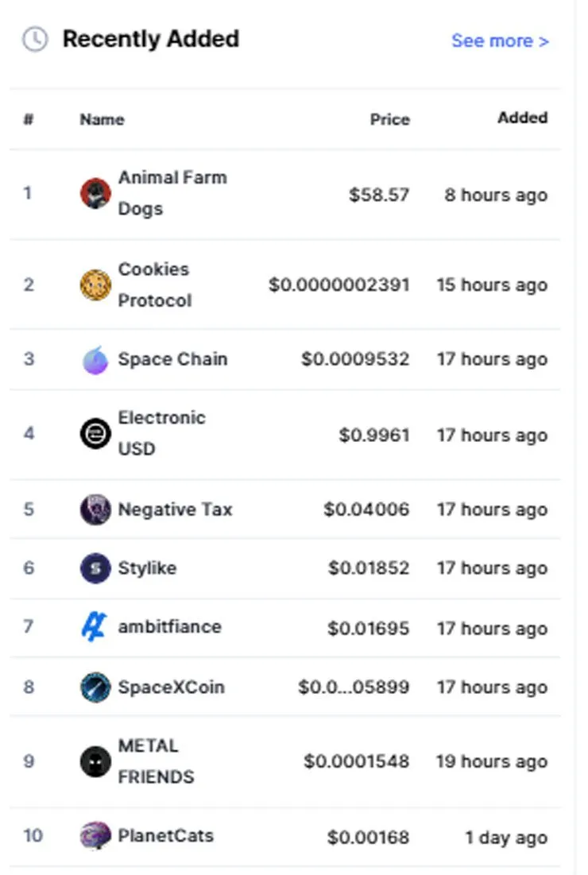Click the METAL FRIENDS black icon
The image size is (588, 875).
click(x=95, y=761)
